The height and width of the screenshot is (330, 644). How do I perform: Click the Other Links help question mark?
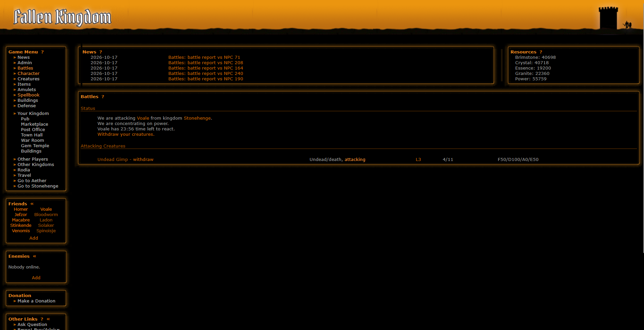(x=42, y=319)
